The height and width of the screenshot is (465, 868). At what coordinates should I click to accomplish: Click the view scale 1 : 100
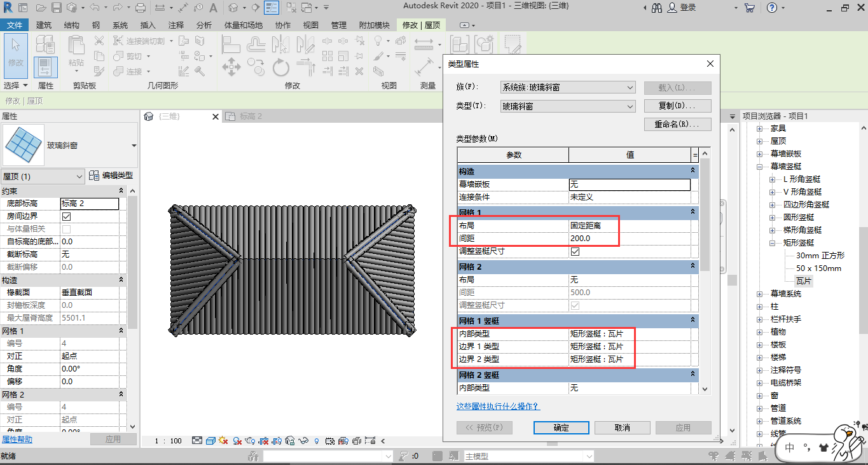168,440
